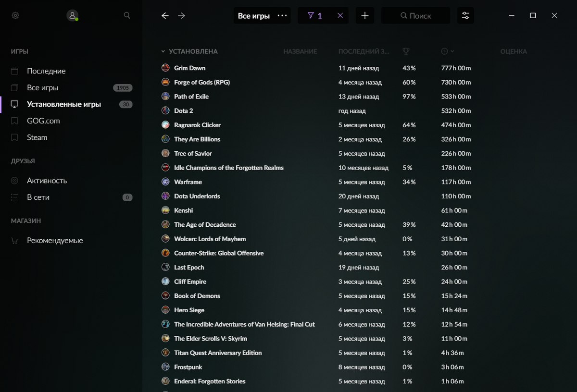Collapse the Установлена group
The image size is (577, 392).
163,51
